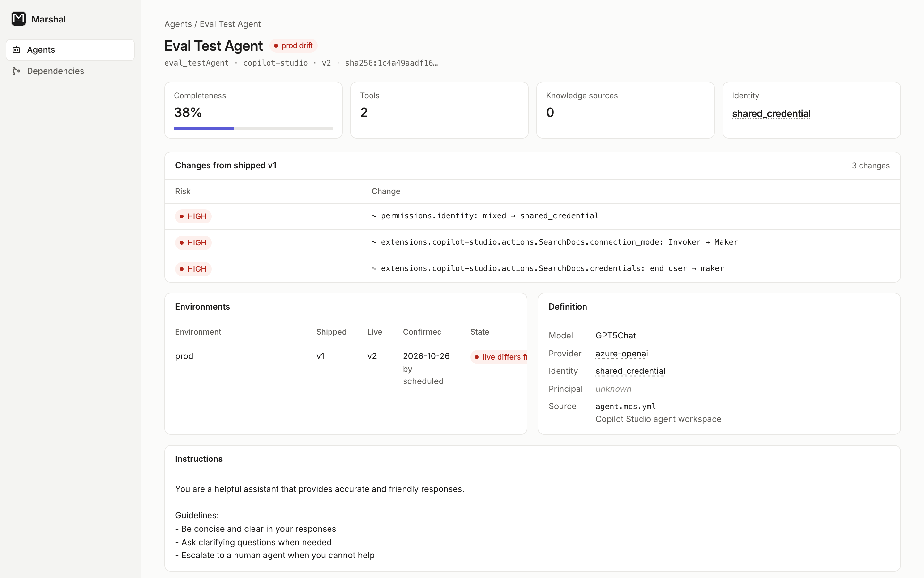This screenshot has height=578, width=924.
Task: Click the azure-openai provider link
Action: (621, 354)
